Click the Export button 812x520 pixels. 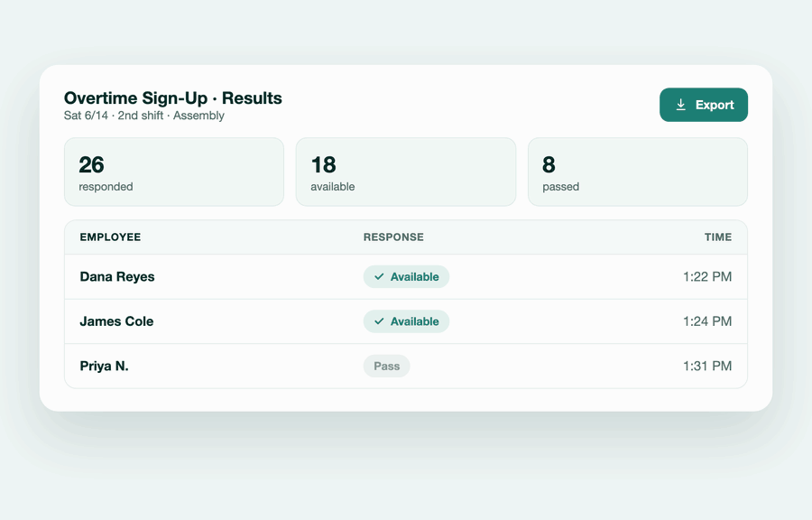pyautogui.click(x=703, y=105)
